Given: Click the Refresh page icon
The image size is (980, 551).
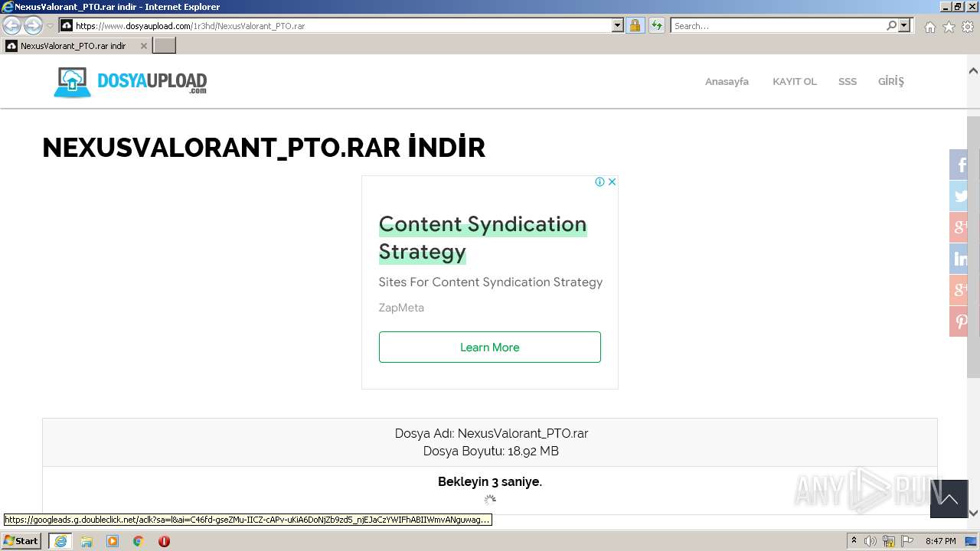Looking at the screenshot, I should tap(656, 25).
